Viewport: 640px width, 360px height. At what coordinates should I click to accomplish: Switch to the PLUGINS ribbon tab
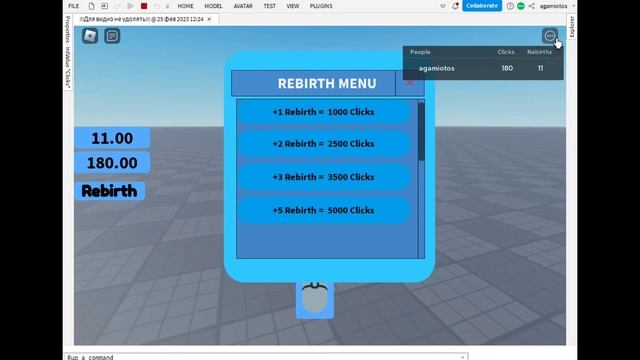[321, 6]
